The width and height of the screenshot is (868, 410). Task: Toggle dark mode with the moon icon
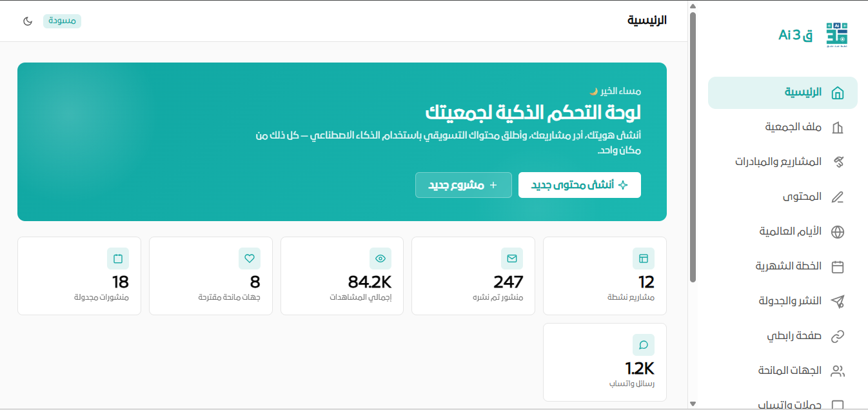(x=28, y=21)
